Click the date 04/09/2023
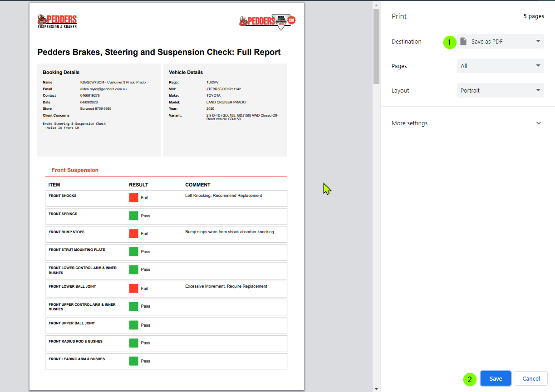This screenshot has height=392, width=555. [89, 102]
